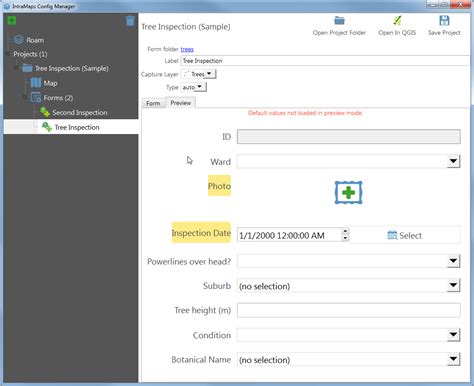Expand the Capture Layer Trees dropdown
474x386 pixels.
coord(209,74)
